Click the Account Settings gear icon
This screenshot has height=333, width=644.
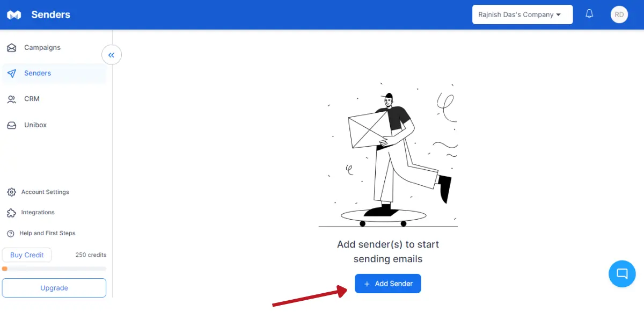tap(11, 192)
